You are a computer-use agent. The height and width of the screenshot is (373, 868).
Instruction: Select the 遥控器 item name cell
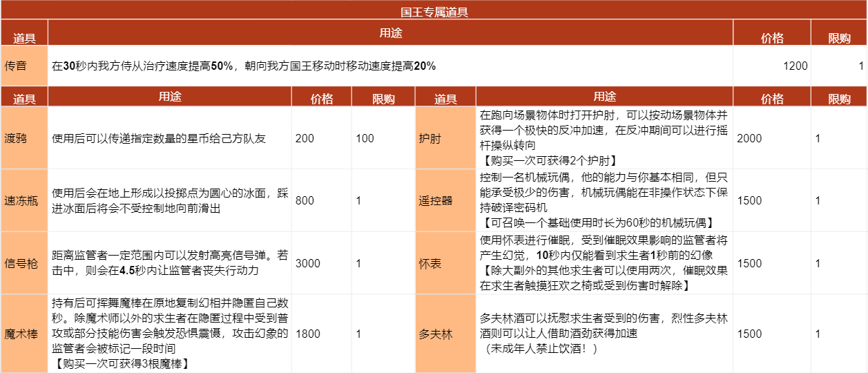(445, 200)
